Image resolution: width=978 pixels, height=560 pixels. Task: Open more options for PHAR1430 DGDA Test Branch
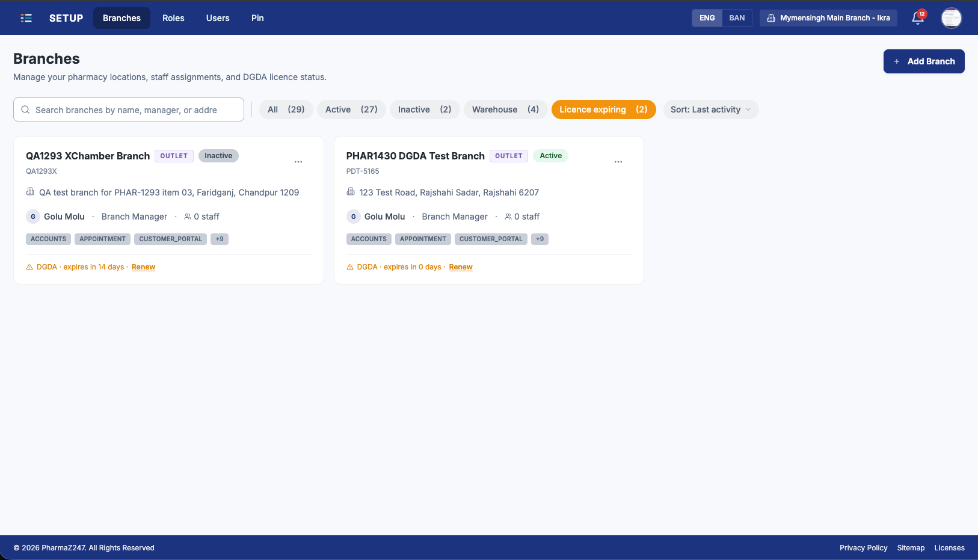tap(618, 162)
